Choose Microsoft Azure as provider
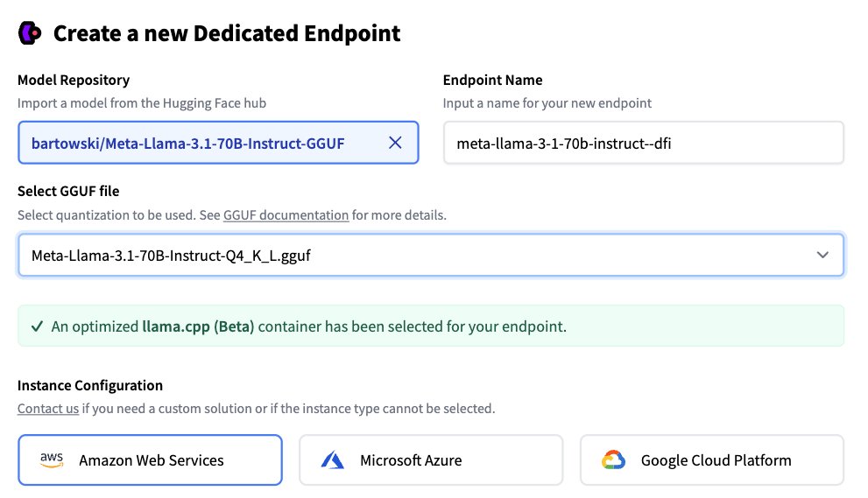 (x=431, y=459)
